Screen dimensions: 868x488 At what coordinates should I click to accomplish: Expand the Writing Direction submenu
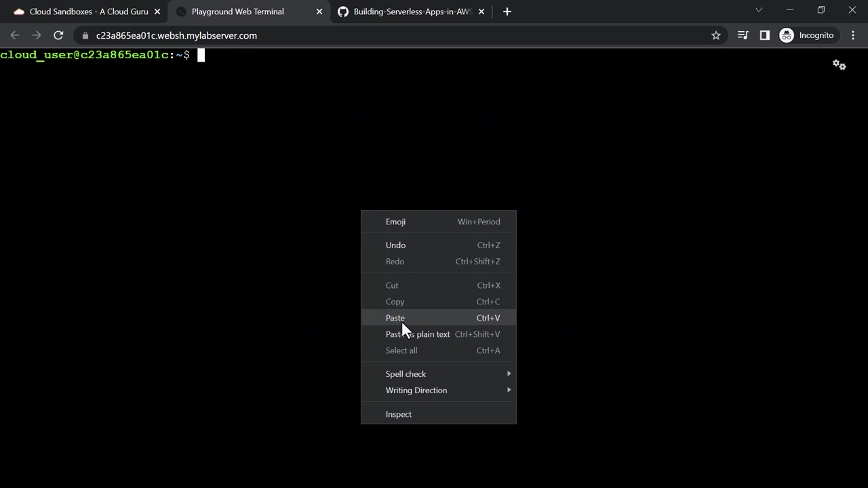[439, 390]
